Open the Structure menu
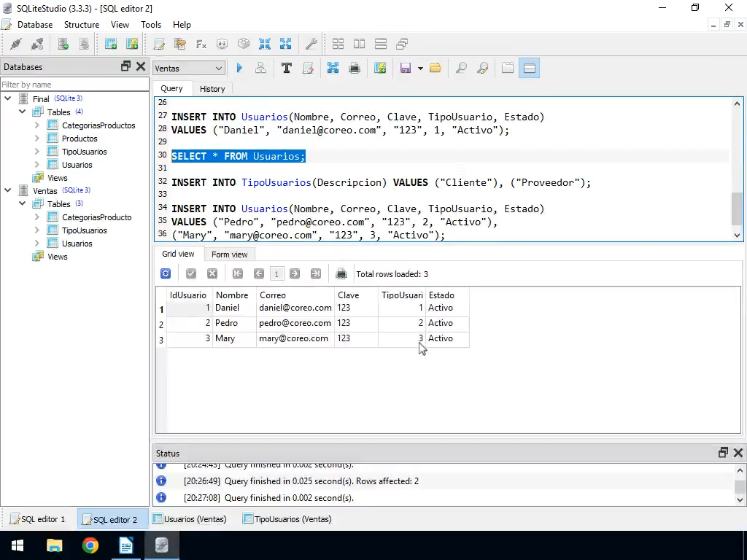This screenshot has height=560, width=747. [81, 24]
